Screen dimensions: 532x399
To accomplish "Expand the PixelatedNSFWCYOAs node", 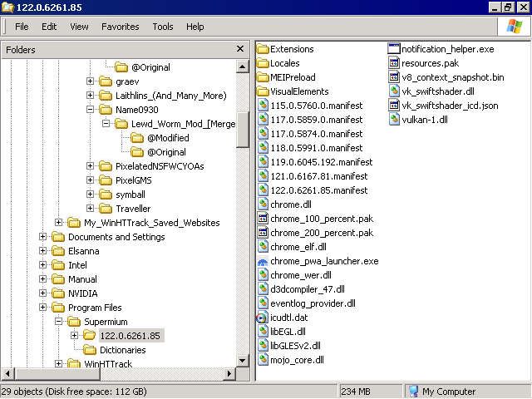I will [90, 166].
